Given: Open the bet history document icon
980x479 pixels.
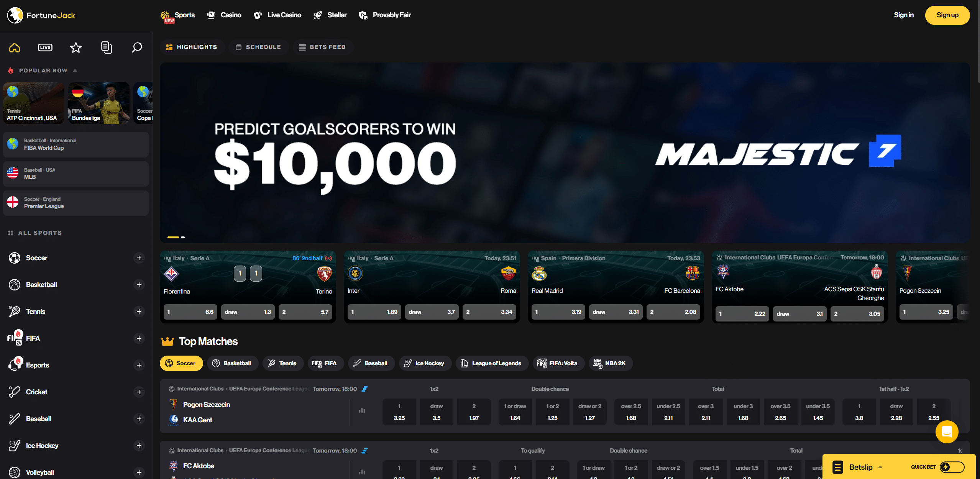Looking at the screenshot, I should (107, 48).
